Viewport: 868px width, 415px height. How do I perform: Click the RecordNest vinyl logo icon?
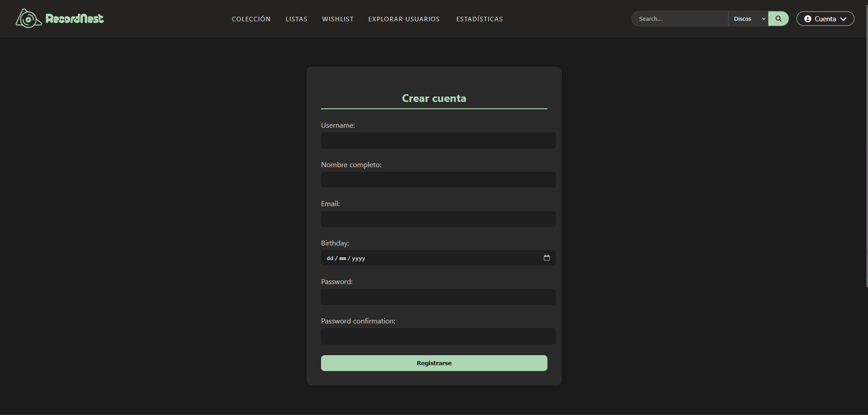pos(29,19)
